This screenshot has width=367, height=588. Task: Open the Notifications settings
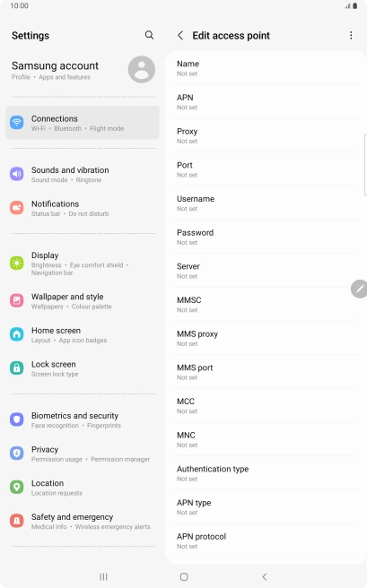tap(83, 208)
